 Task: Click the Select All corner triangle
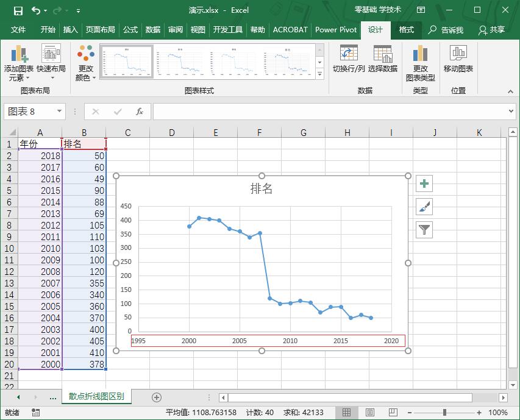click(12, 133)
